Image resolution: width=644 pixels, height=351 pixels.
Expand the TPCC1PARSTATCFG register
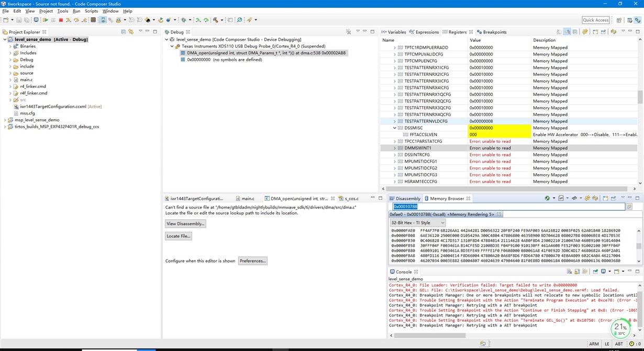(x=395, y=141)
